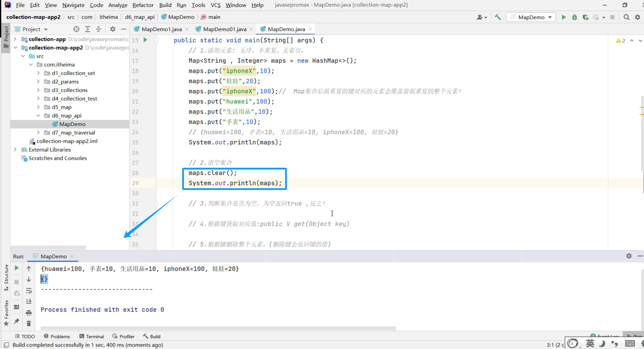
Task: Click Select Opened File target icon
Action: [76, 29]
